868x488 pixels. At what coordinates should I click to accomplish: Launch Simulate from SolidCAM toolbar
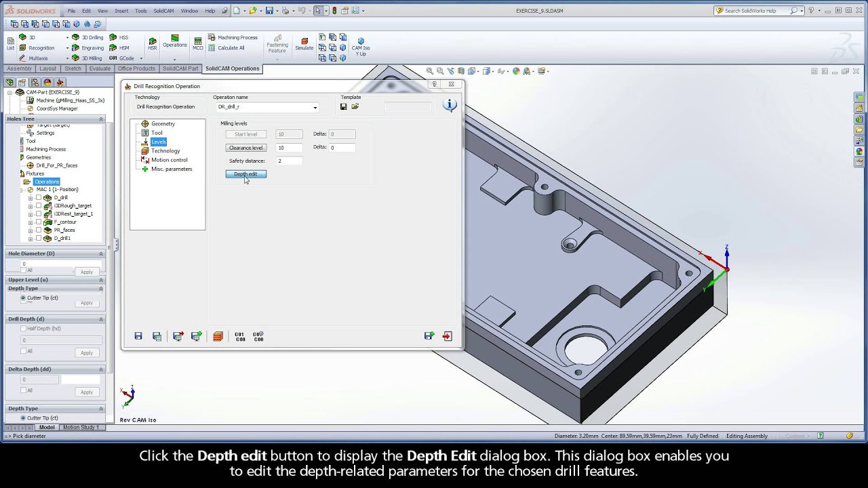click(304, 44)
